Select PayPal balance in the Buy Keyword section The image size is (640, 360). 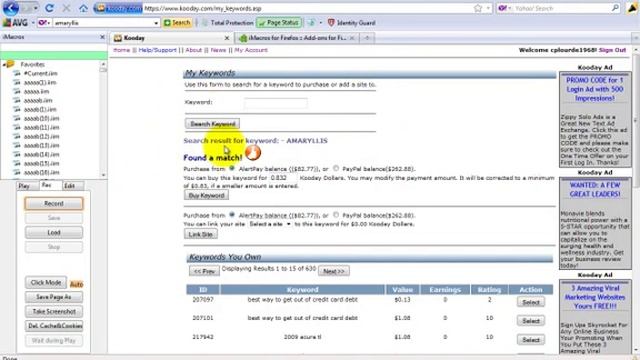pos(336,168)
